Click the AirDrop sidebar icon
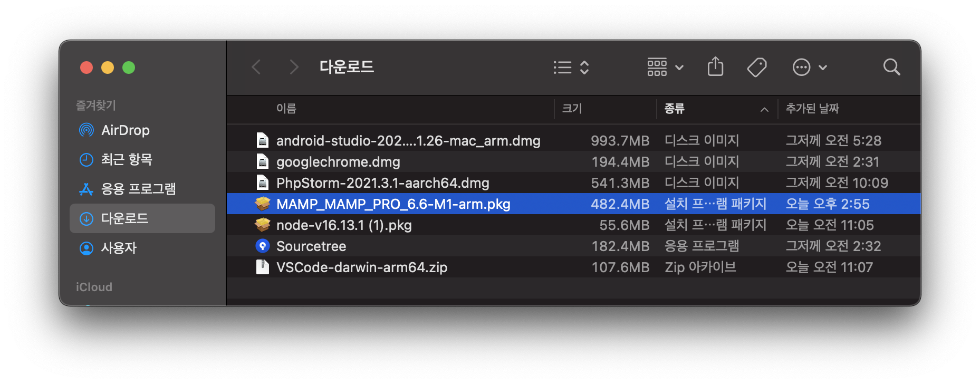 pyautogui.click(x=86, y=130)
